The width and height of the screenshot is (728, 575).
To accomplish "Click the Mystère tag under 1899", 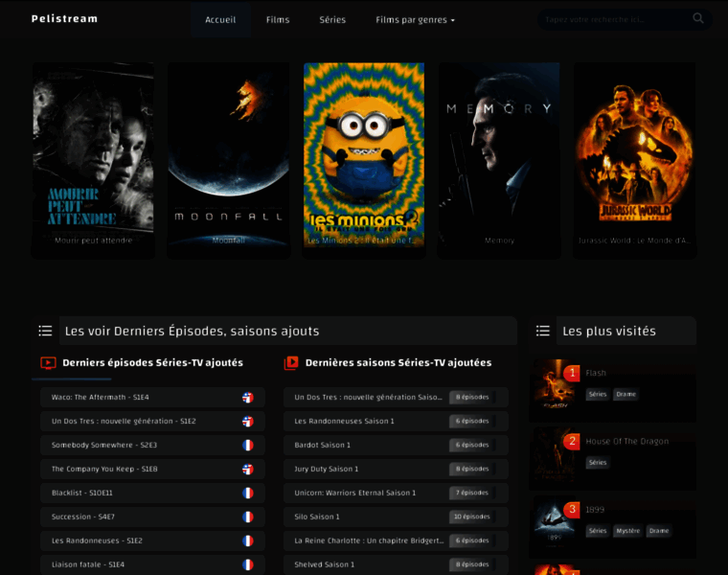I will pyautogui.click(x=627, y=531).
